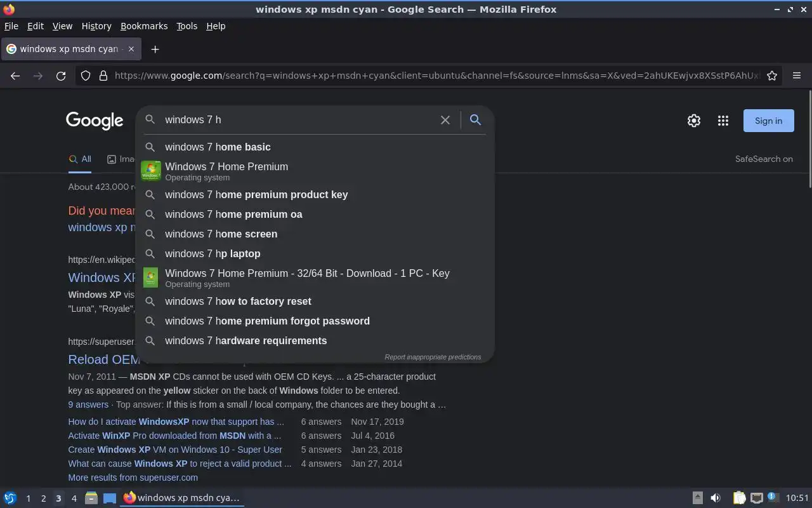Open the volume speaker tray icon
812x508 pixels.
click(x=715, y=498)
